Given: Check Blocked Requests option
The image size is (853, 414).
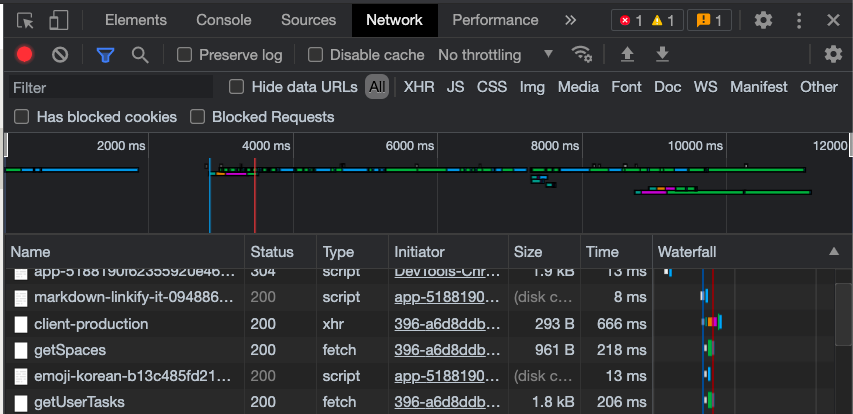Looking at the screenshot, I should pos(197,117).
